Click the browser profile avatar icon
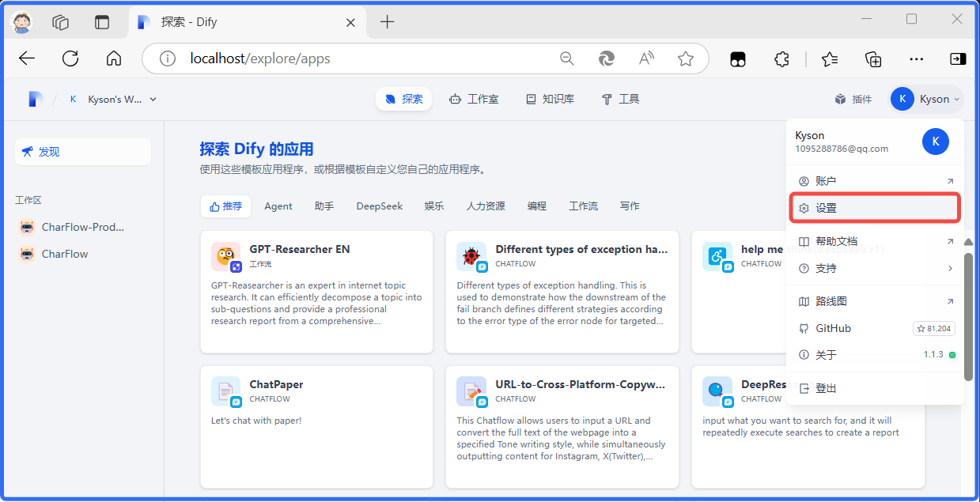 click(x=22, y=22)
